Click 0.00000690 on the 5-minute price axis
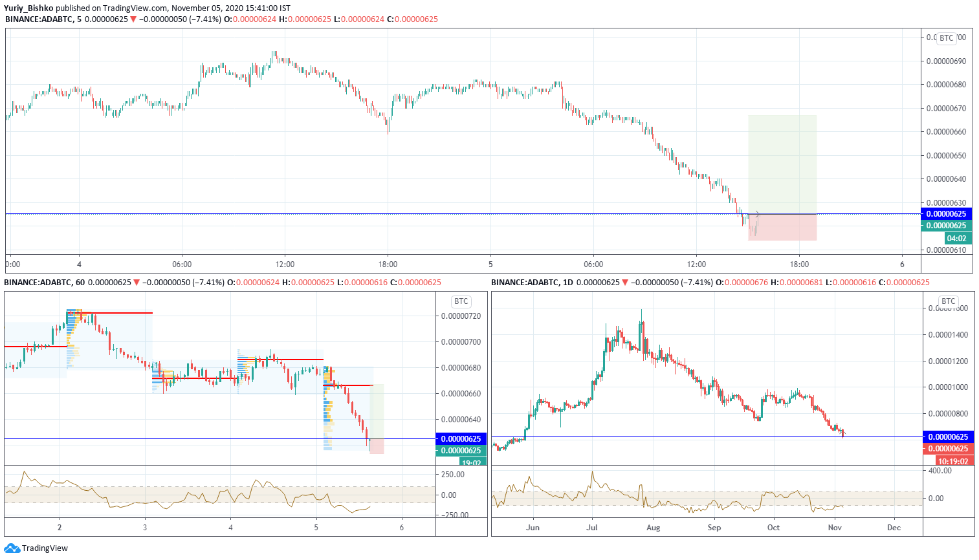Viewport: 979px width, 560px height. 947,61
